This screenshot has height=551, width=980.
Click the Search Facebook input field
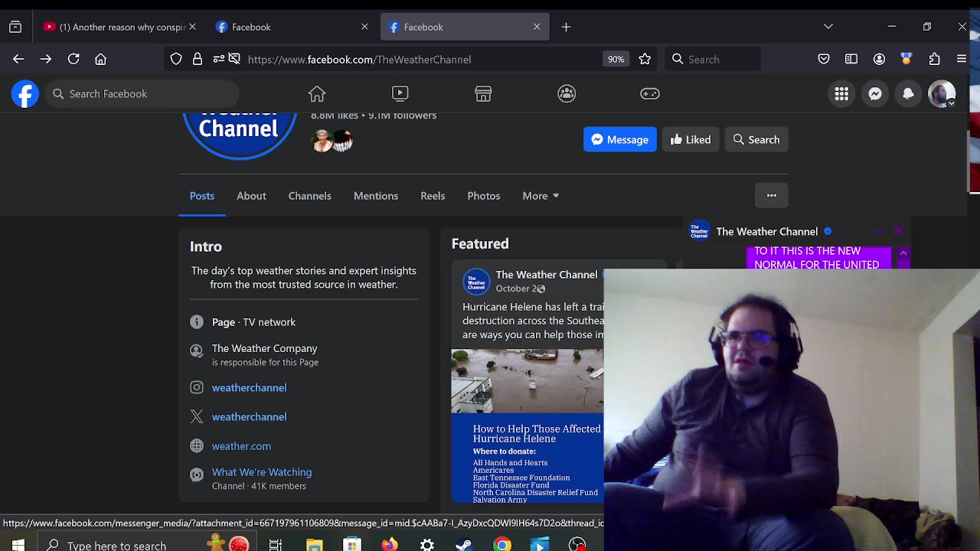coord(142,93)
